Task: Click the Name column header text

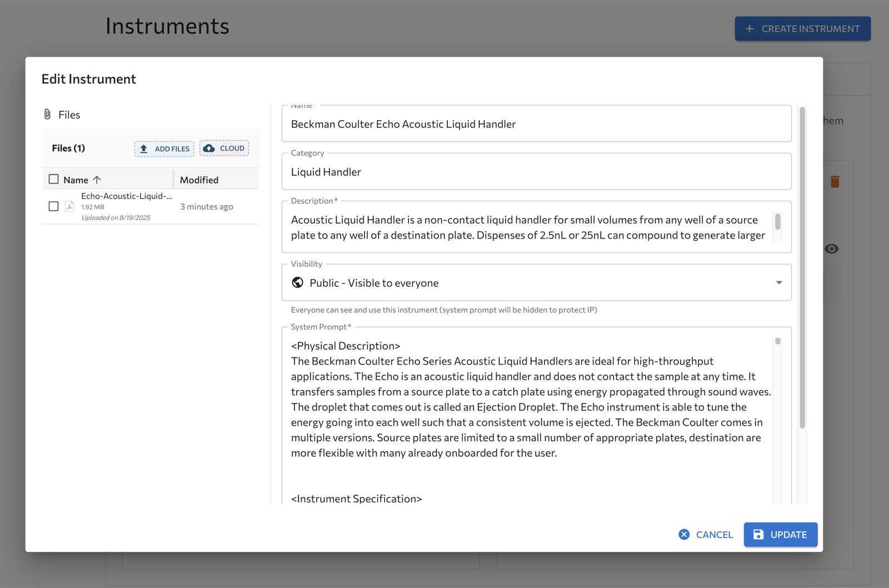Action: [76, 180]
